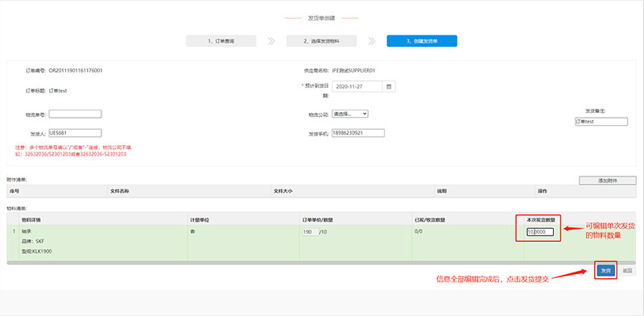This screenshot has width=644, height=316.
Task: Edit the 本次发货数量 field 10.0000
Action: 540,232
